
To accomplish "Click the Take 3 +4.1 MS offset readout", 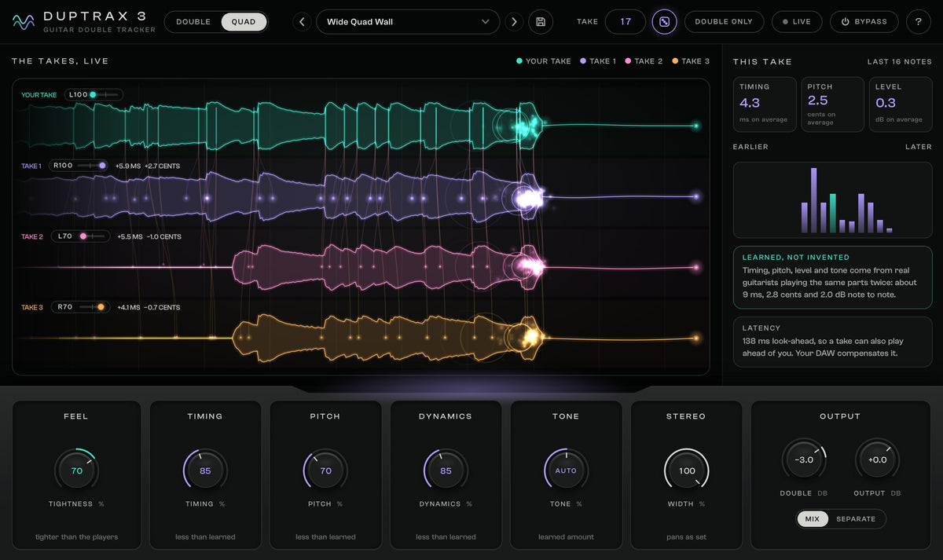I will (127, 308).
